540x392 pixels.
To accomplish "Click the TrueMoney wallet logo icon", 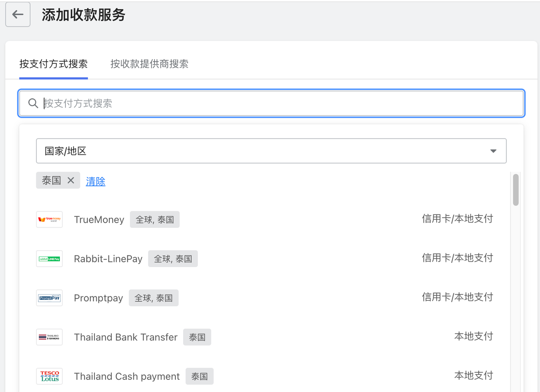I will (x=49, y=219).
